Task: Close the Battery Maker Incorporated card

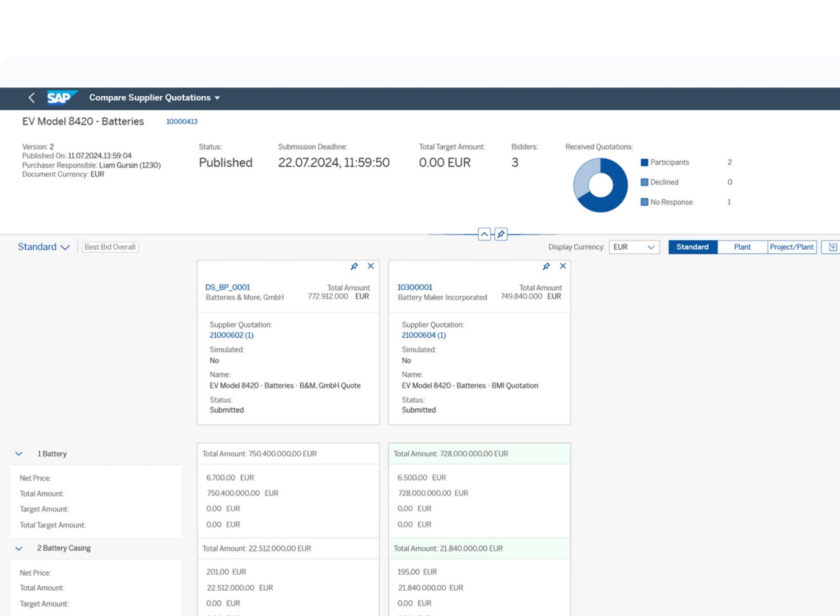Action: coord(563,267)
